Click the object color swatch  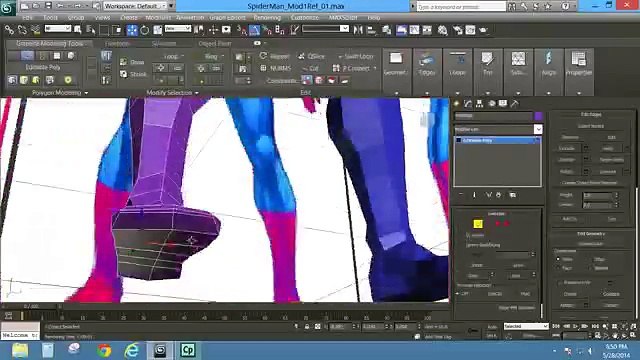tap(539, 116)
